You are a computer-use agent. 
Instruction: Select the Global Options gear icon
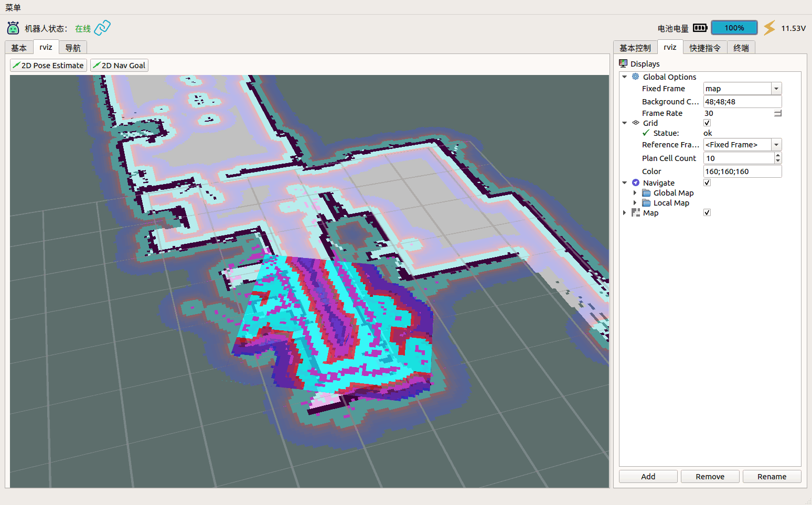635,77
